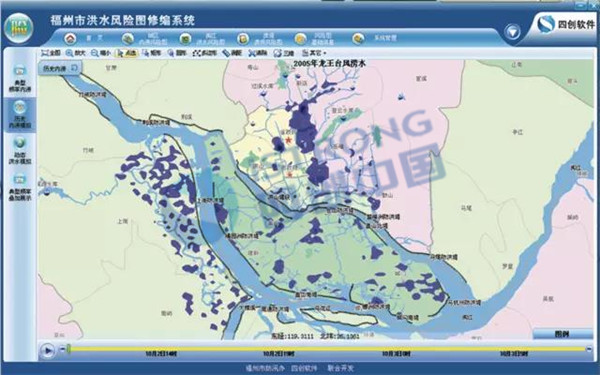Choose the 多边形 polygon selection tool
This screenshot has width=600, height=375.
(x=204, y=53)
